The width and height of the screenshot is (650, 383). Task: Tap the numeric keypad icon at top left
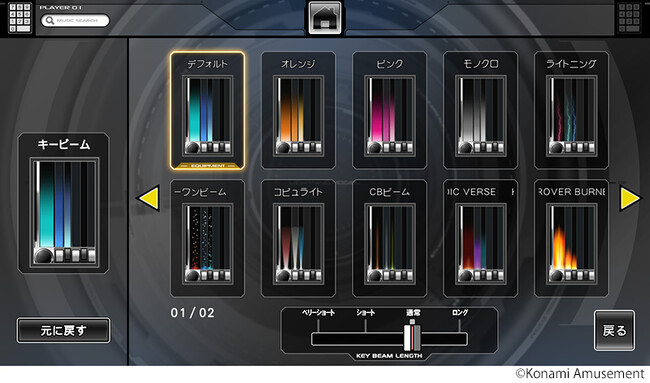pyautogui.click(x=20, y=18)
